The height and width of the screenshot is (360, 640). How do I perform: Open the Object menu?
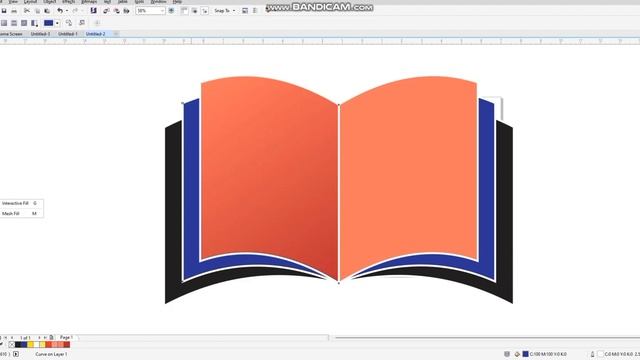tap(50, 2)
